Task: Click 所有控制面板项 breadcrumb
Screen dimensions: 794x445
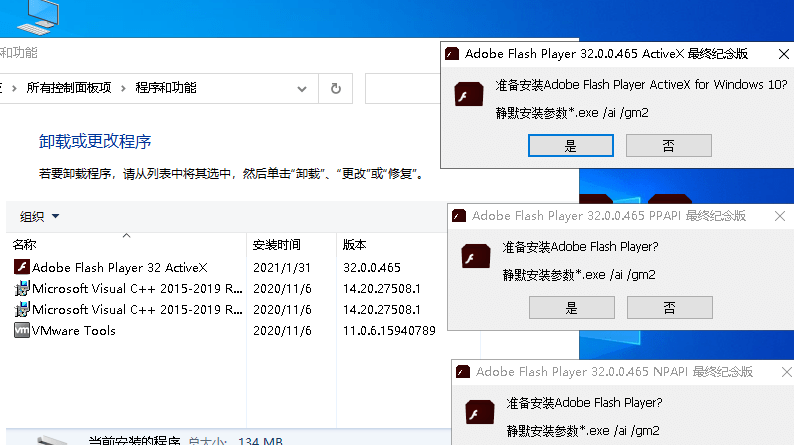Action: tap(69, 88)
